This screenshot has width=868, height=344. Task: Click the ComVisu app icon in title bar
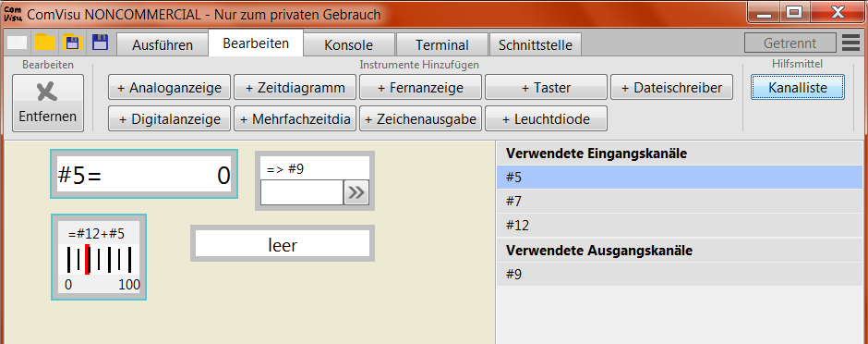coord(12,15)
